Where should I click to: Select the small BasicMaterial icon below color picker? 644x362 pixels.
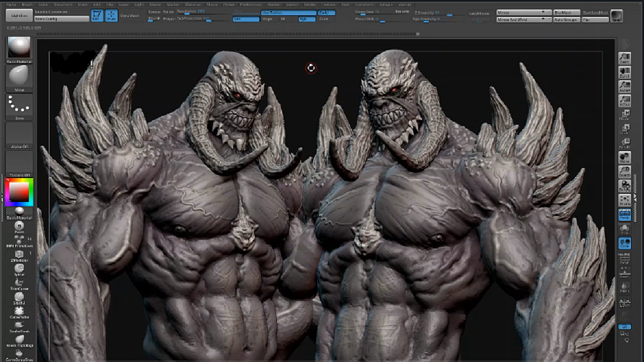coord(19,213)
